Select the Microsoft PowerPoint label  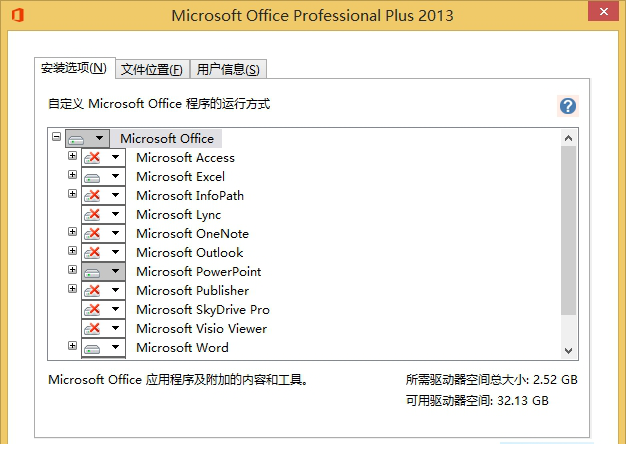pyautogui.click(x=198, y=271)
